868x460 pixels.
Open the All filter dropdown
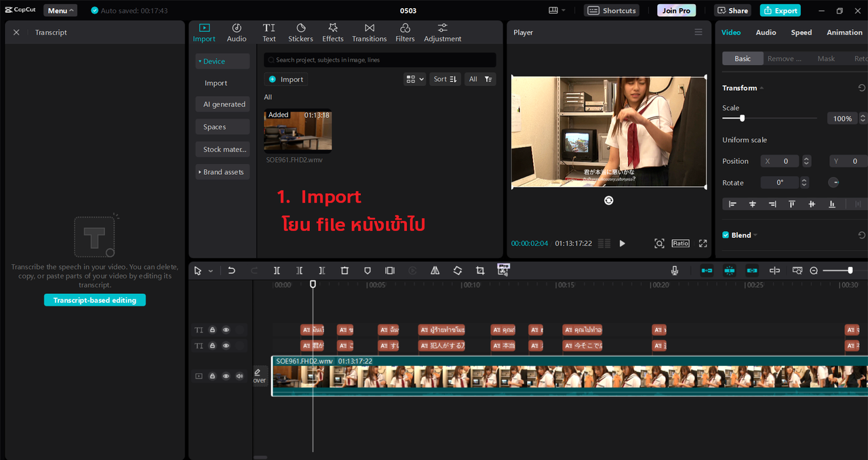(480, 79)
